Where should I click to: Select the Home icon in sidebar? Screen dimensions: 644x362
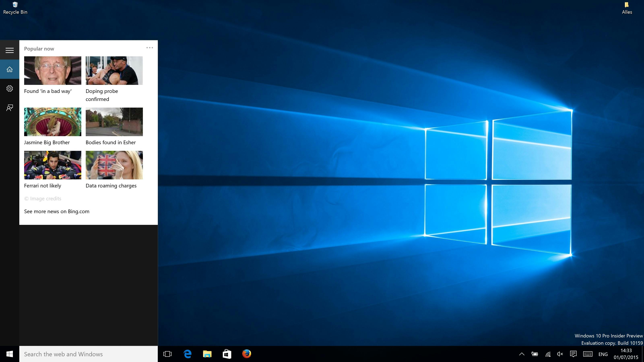[9, 69]
